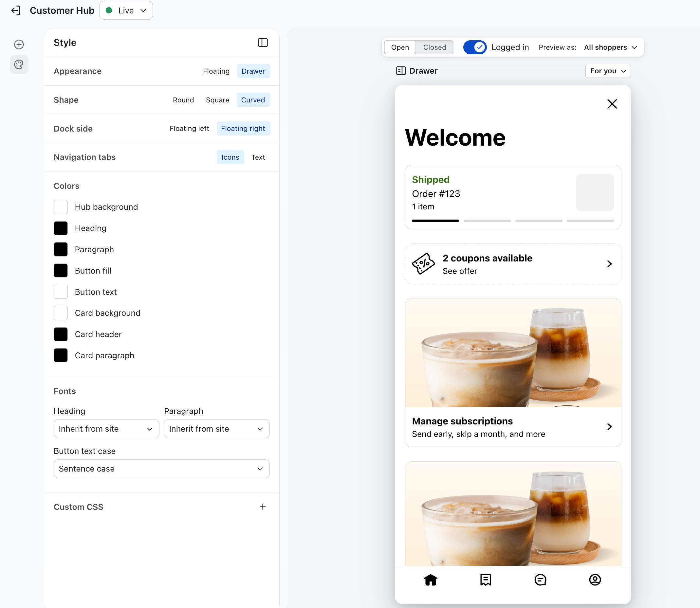Click the chevron on the coupons available card
This screenshot has width=700, height=608.
tap(609, 264)
